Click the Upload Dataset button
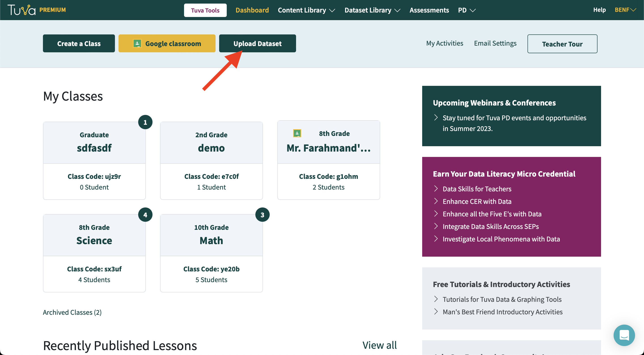The height and width of the screenshot is (355, 644). coord(258,44)
